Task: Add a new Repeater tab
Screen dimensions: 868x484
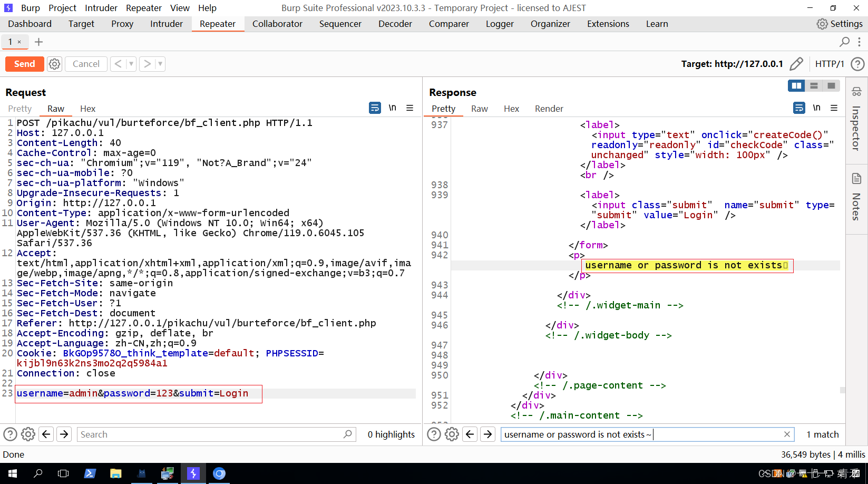Action: pyautogui.click(x=38, y=42)
